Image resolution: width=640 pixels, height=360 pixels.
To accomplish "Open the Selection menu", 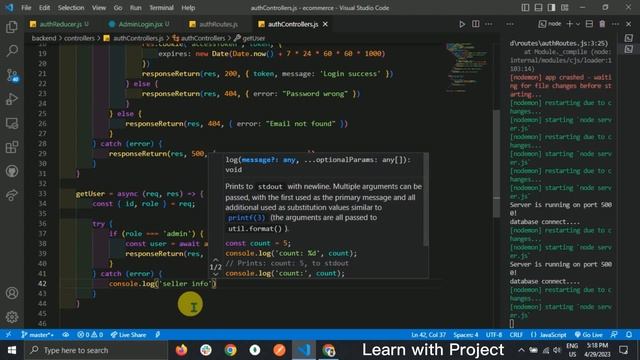I will 71,8.
